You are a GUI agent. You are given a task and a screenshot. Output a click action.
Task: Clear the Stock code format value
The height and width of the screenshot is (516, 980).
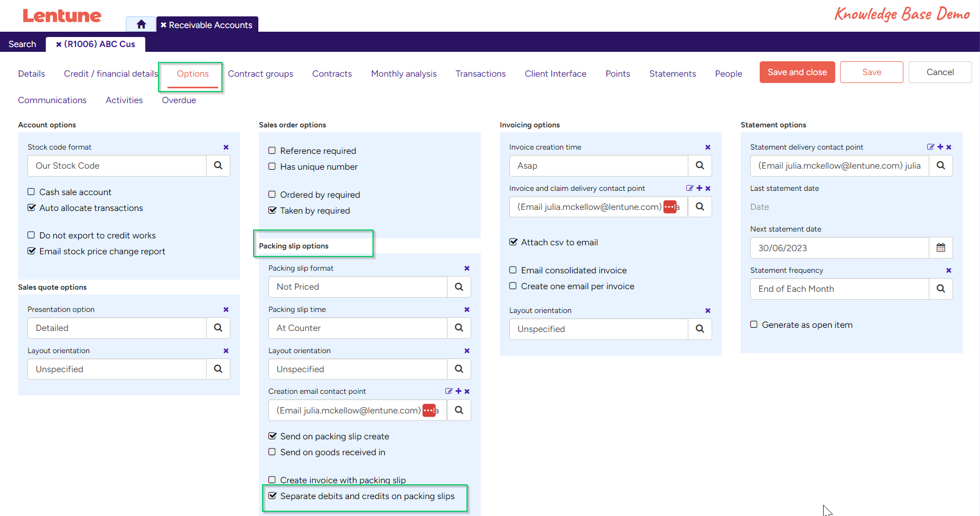pos(226,148)
